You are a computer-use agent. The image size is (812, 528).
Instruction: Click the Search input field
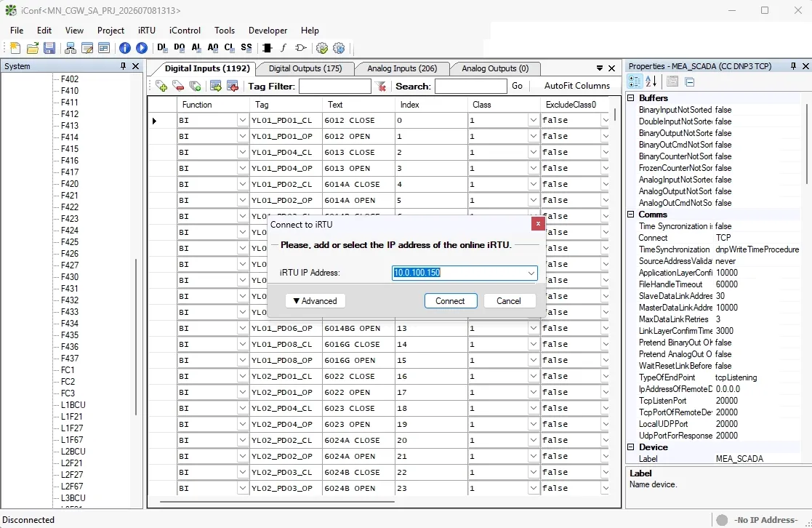pyautogui.click(x=470, y=86)
